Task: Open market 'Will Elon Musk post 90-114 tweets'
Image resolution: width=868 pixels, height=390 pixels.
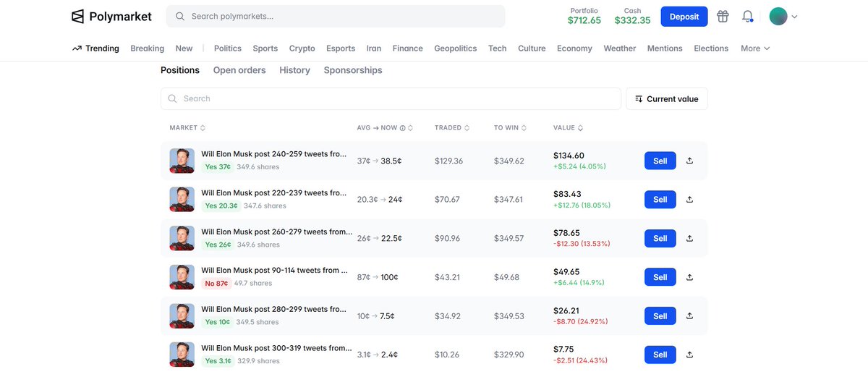Action: (274, 271)
